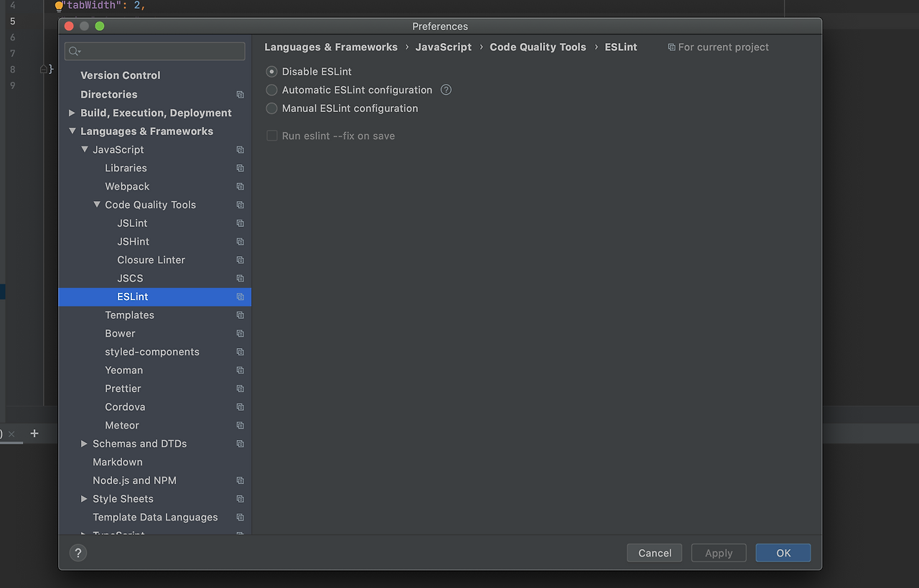Add a new terminal tab with plus icon
Image resolution: width=919 pixels, height=588 pixels.
coord(34,433)
